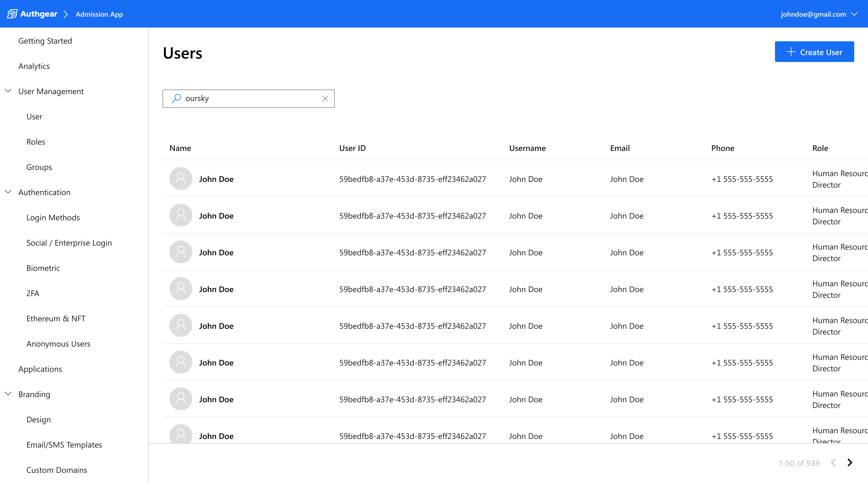This screenshot has height=482, width=868.
Task: Open Social / Enterprise Login
Action: pos(69,243)
